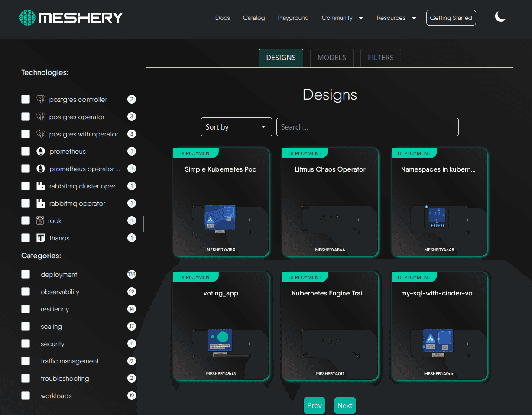Viewport: 532px width, 415px height.
Task: Enable the workloads checkbox
Action: [x=26, y=396]
